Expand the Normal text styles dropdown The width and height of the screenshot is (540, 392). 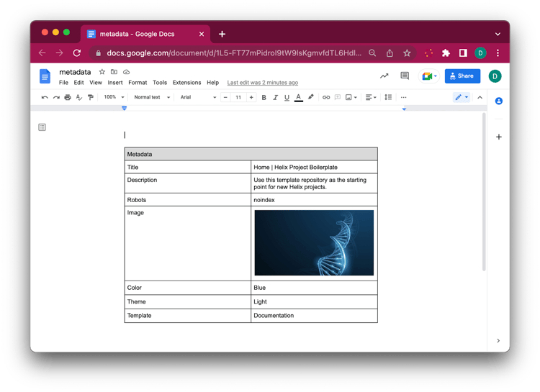(151, 97)
